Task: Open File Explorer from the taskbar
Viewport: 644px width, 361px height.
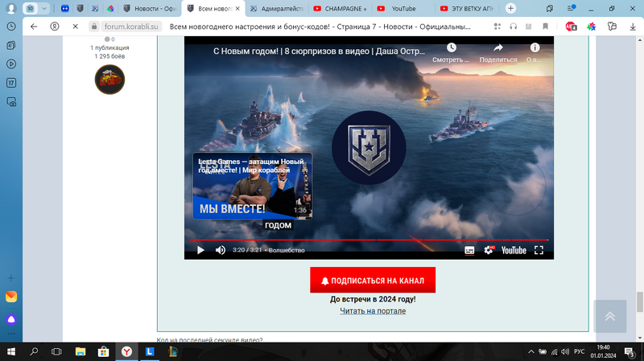Action: pyautogui.click(x=80, y=351)
